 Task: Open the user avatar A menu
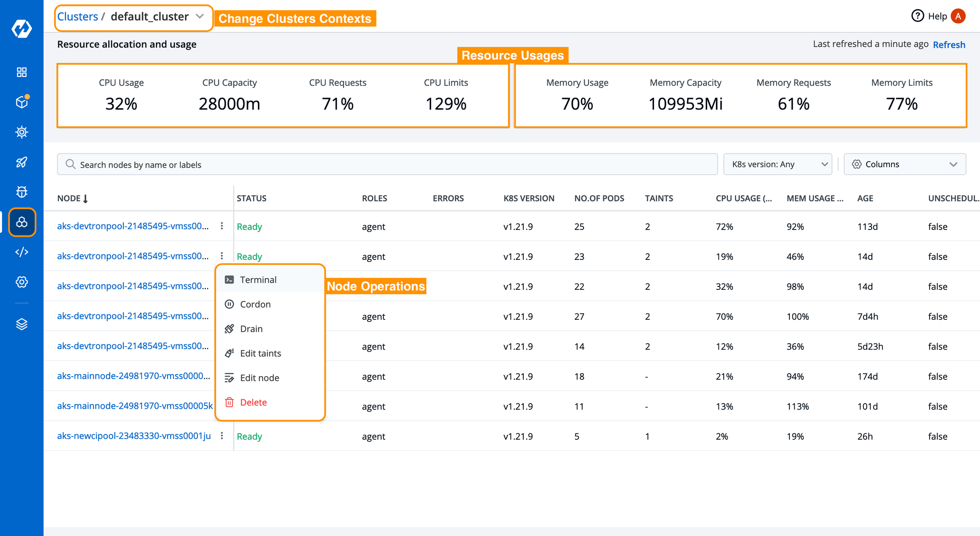pyautogui.click(x=958, y=16)
